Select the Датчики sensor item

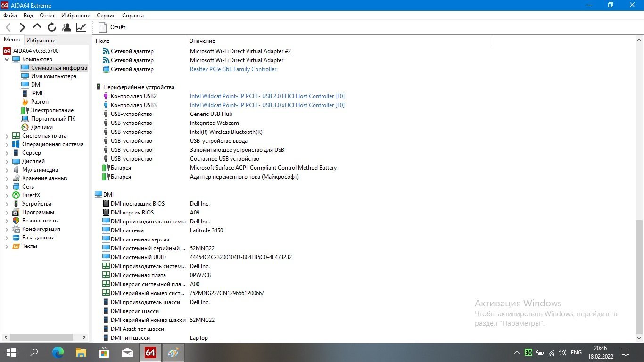pyautogui.click(x=41, y=127)
